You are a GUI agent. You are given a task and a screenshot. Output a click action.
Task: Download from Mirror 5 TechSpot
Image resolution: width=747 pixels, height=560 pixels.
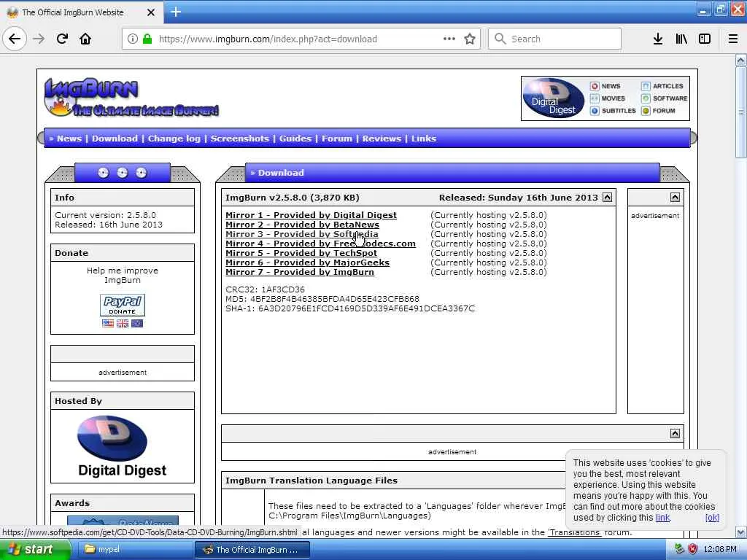301,253
